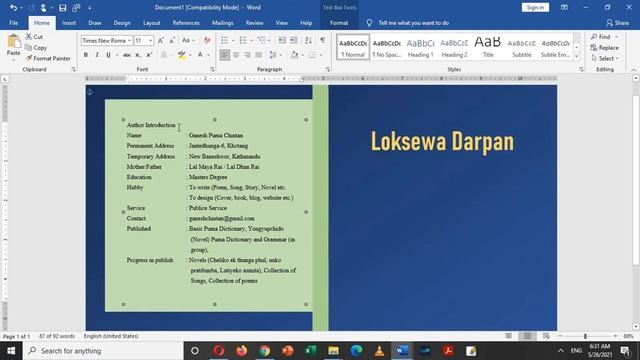This screenshot has height=360, width=640.
Task: Increase paragraph indent
Action: click(293, 40)
